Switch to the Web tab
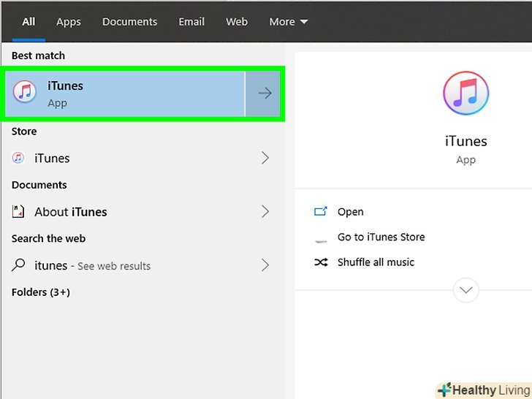 pyautogui.click(x=237, y=22)
